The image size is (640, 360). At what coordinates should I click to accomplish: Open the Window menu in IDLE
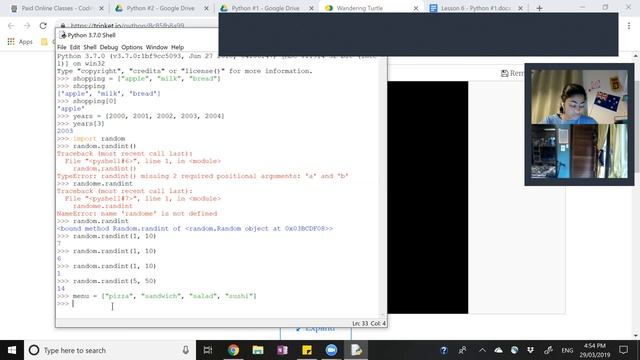coord(157,47)
